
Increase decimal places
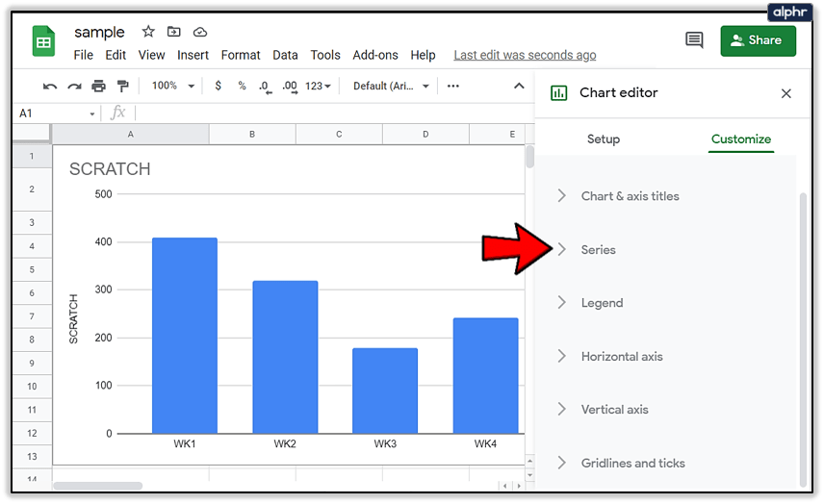click(290, 87)
